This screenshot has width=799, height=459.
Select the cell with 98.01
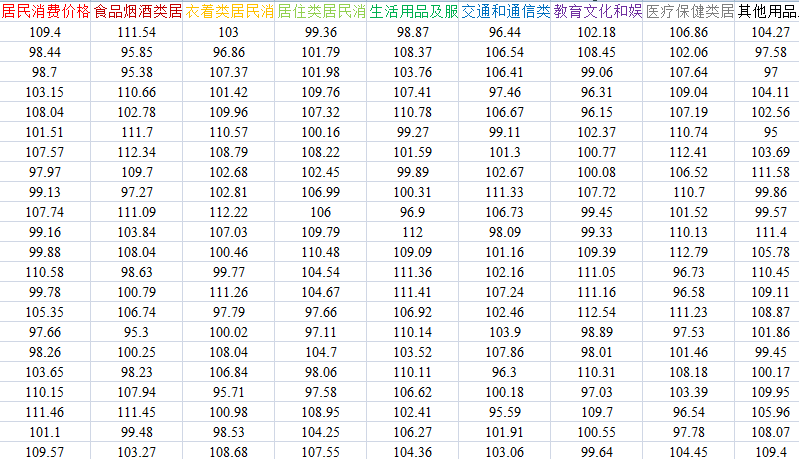point(597,352)
